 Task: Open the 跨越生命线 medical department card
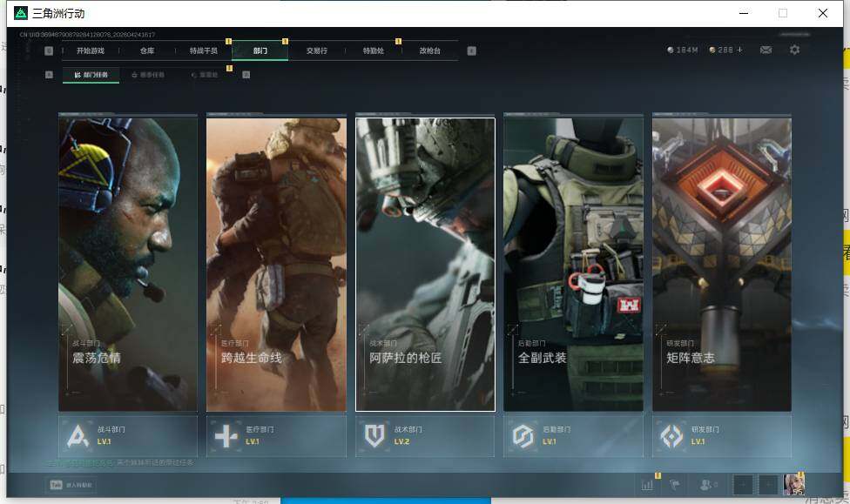(276, 264)
